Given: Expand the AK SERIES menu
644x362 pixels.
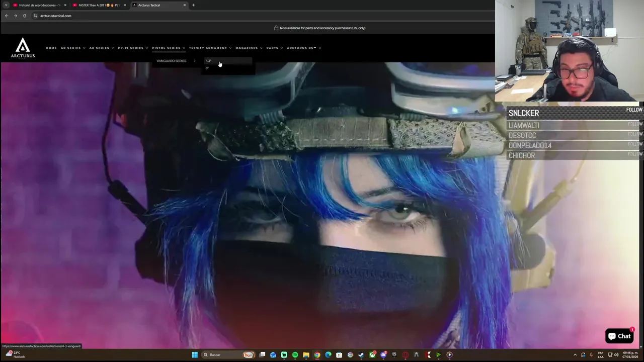Looking at the screenshot, I should [x=102, y=48].
